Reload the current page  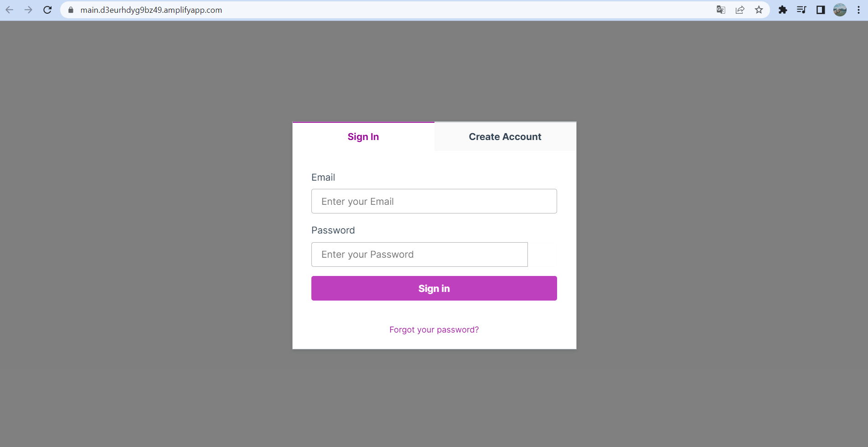(47, 10)
